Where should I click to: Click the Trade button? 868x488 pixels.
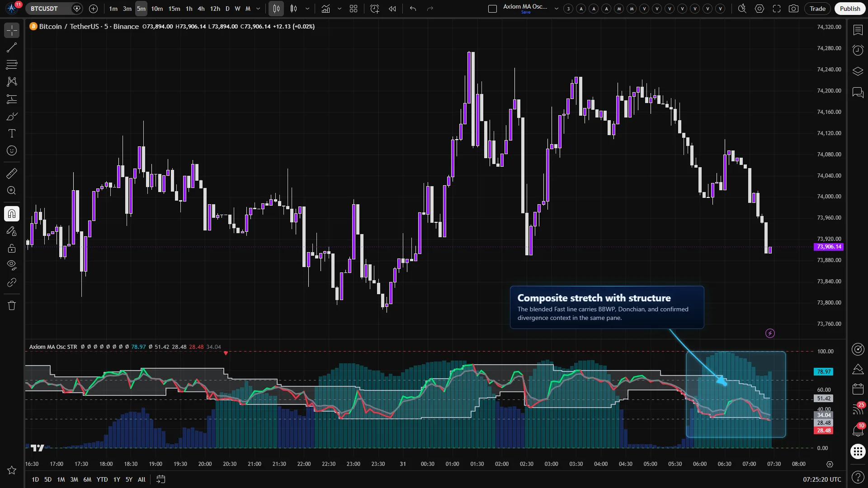[817, 9]
